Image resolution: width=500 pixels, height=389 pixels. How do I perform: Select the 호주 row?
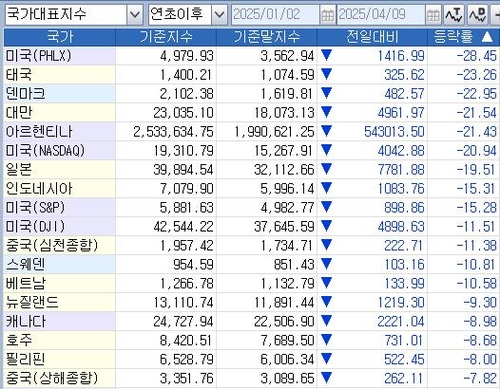(252, 341)
